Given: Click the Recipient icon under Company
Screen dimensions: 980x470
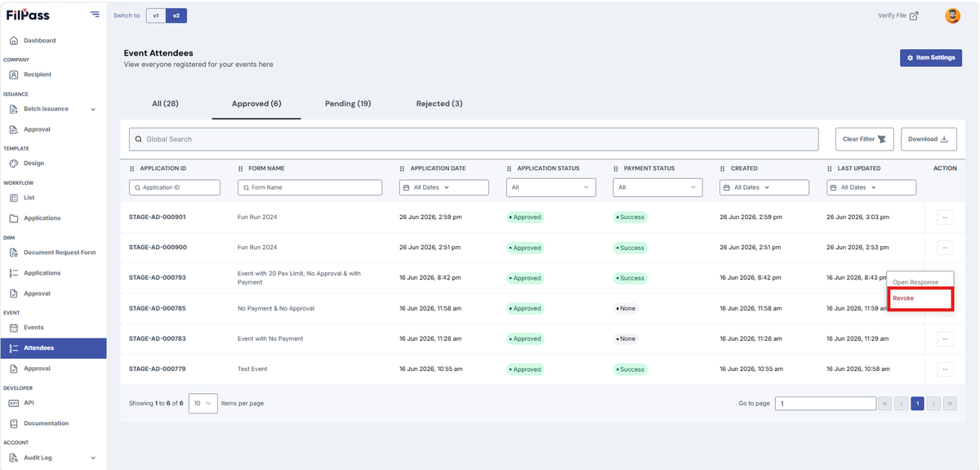Looking at the screenshot, I should (x=13, y=74).
